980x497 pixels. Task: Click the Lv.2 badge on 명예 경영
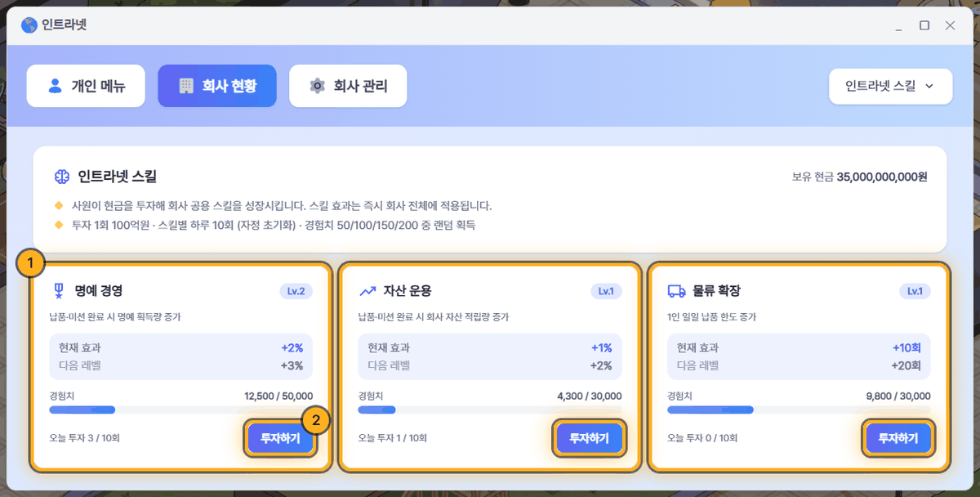[x=296, y=291]
